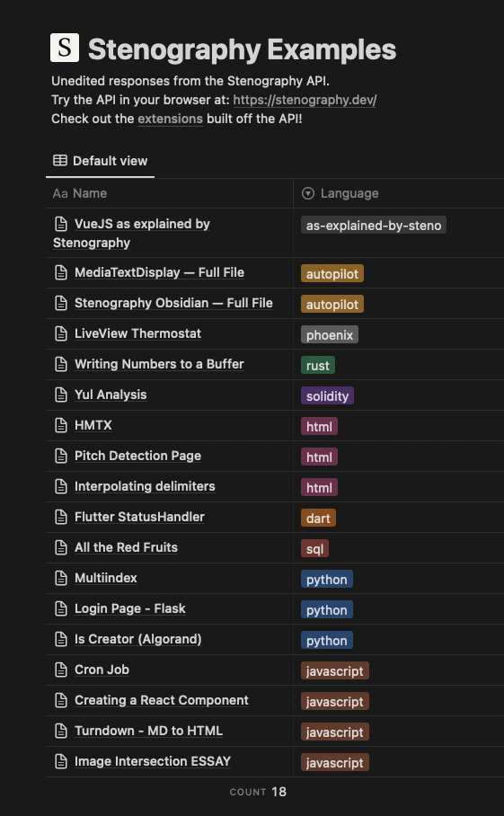Image resolution: width=504 pixels, height=816 pixels.
Task: Open the Name column header menu
Action: point(170,193)
